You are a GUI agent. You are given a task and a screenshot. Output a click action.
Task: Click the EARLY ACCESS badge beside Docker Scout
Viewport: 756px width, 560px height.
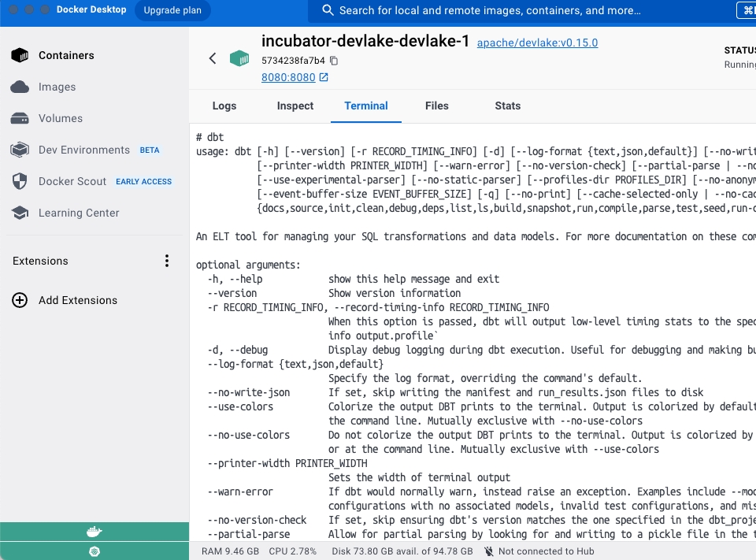[143, 181]
